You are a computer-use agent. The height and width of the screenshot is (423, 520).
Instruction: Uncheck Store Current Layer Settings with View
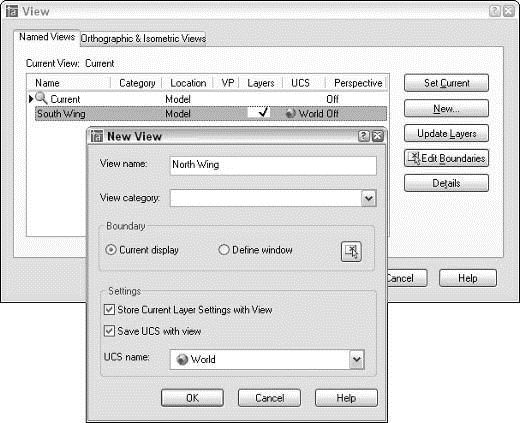(x=109, y=310)
